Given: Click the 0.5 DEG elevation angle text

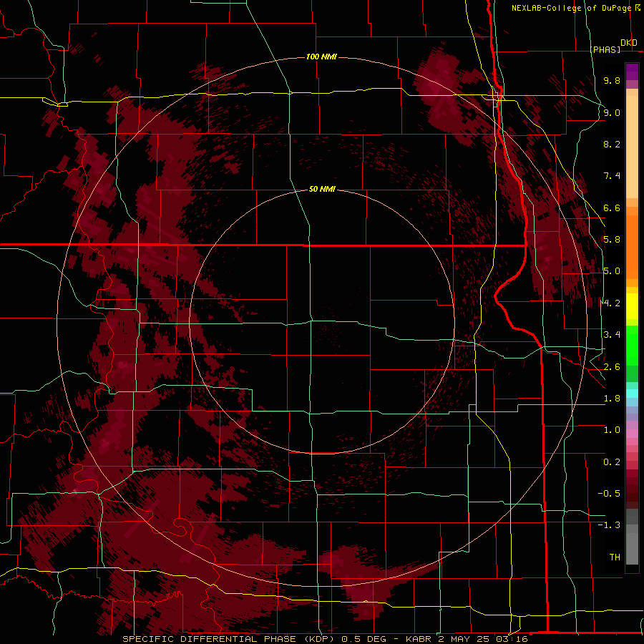Looking at the screenshot, I should coord(364,639).
